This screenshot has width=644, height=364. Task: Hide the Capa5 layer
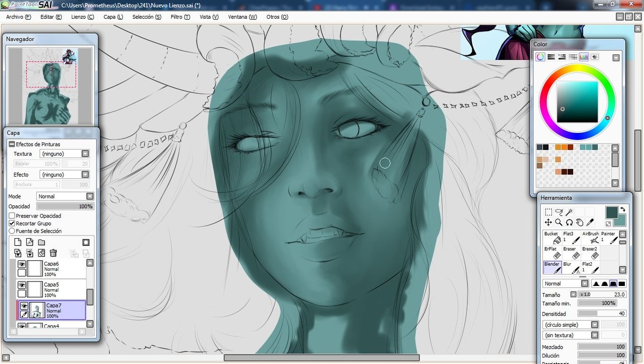(x=22, y=285)
